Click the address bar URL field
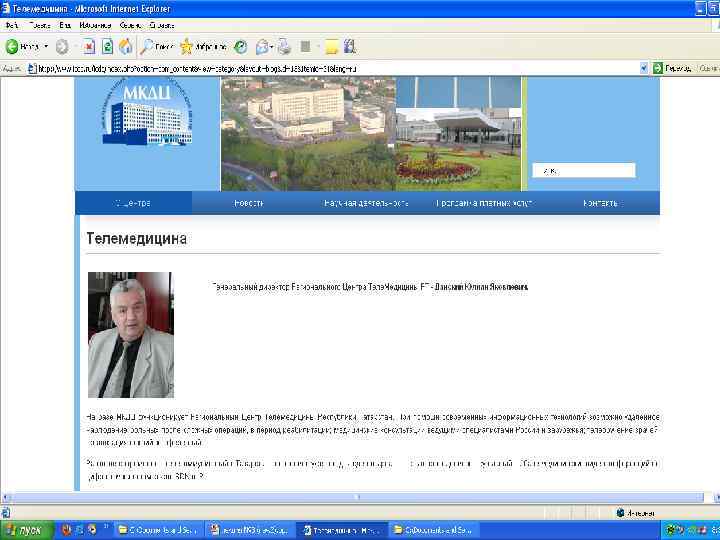The image size is (720, 540). (x=338, y=68)
